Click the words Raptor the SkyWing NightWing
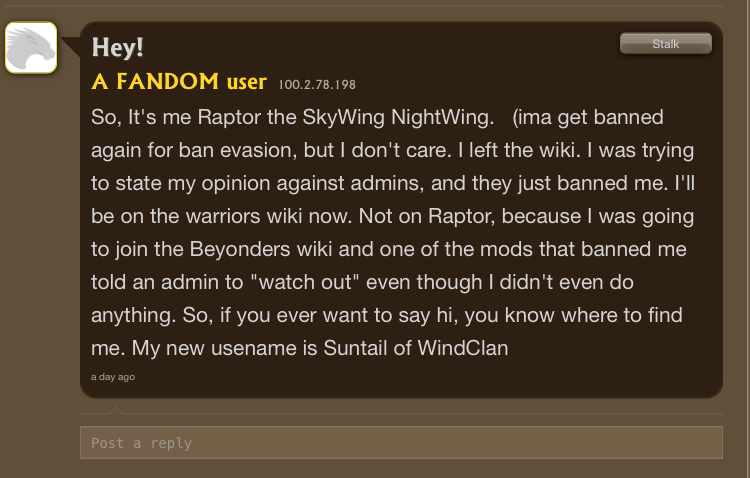This screenshot has height=478, width=750. pyautogui.click(x=346, y=118)
